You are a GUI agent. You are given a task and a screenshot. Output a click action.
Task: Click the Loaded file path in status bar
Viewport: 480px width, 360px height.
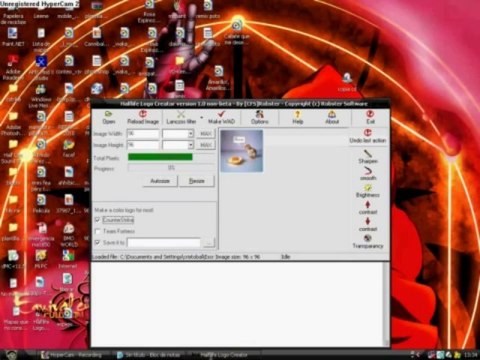(154, 257)
